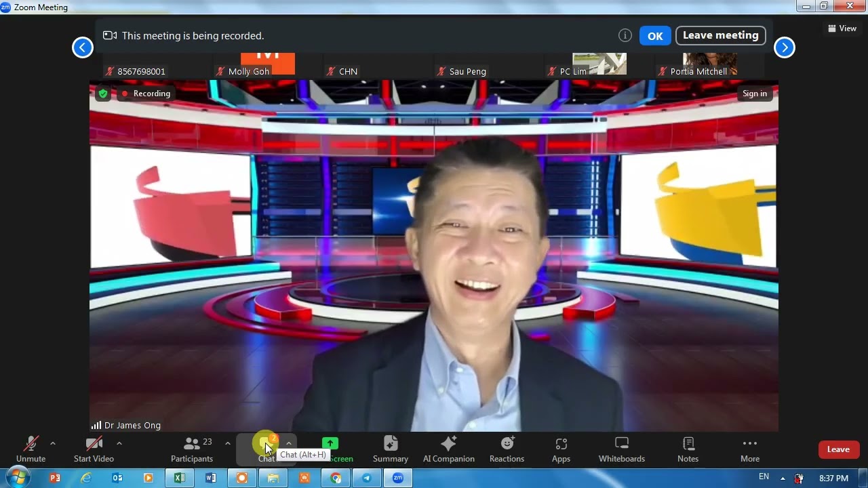The width and height of the screenshot is (868, 488).
Task: Click the green encryption shield icon
Action: pyautogui.click(x=103, y=94)
